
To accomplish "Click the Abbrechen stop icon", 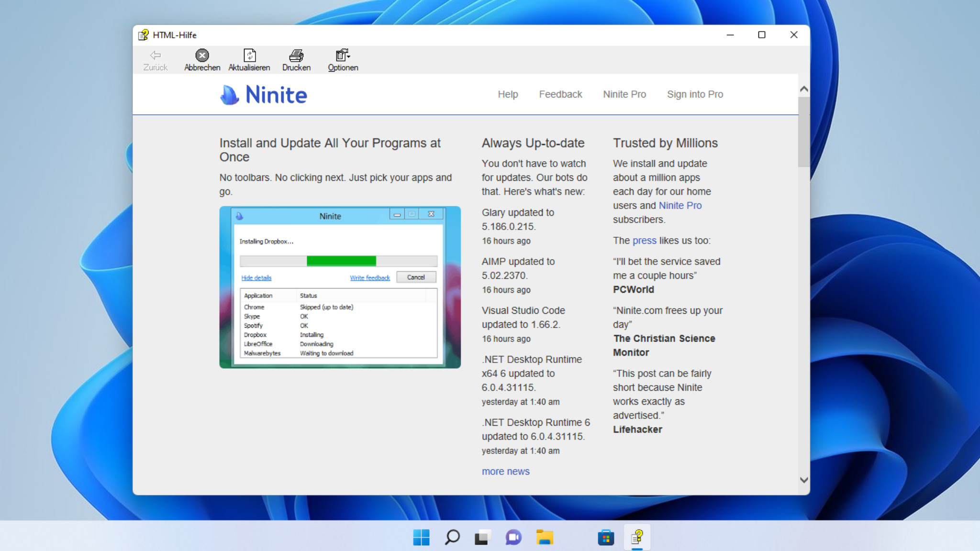I will [202, 55].
